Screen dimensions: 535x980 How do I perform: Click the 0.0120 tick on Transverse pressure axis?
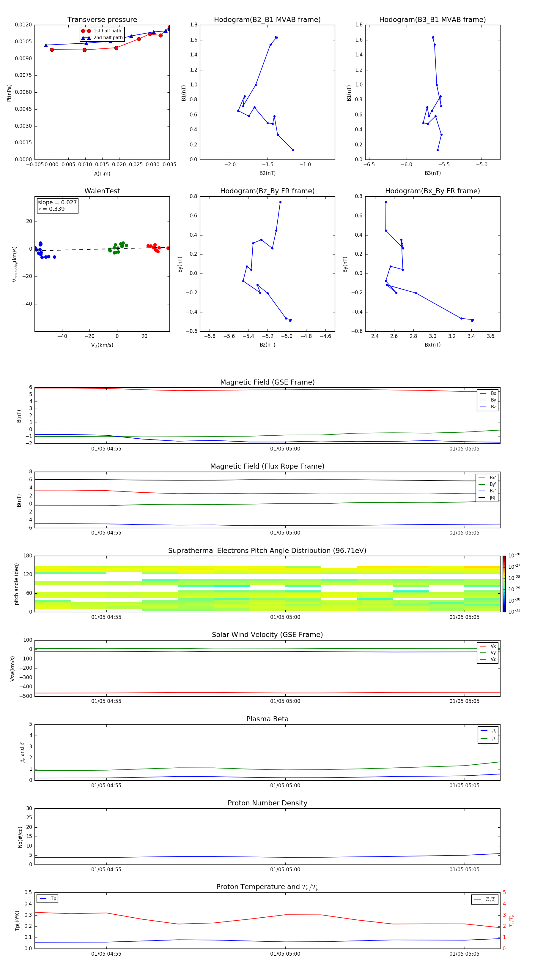pyautogui.click(x=23, y=25)
